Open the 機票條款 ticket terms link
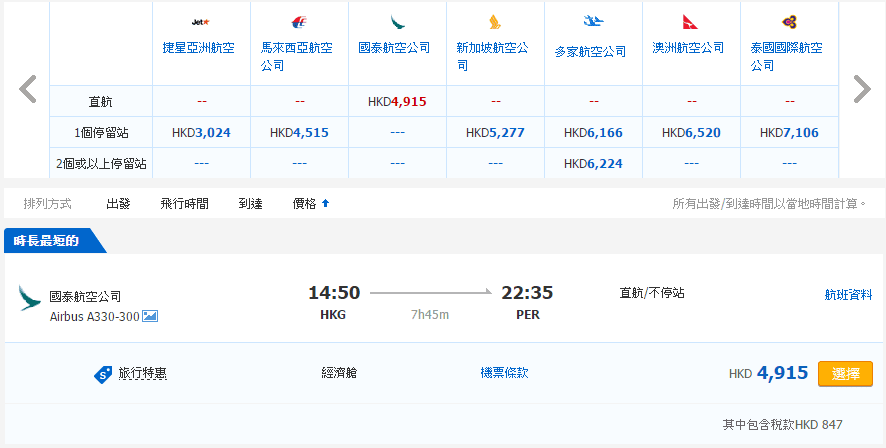Screen dimensions: 886x448 [x=504, y=373]
